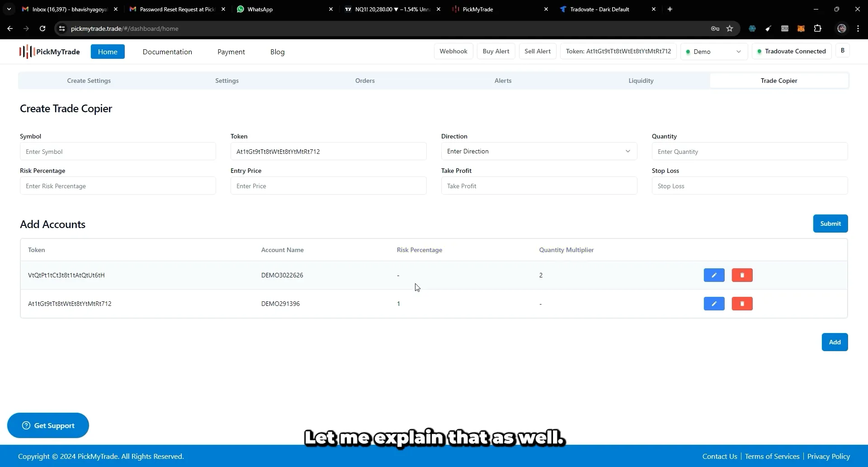Viewport: 868px width, 467px height.
Task: View site information icon in address bar
Action: coord(62,29)
